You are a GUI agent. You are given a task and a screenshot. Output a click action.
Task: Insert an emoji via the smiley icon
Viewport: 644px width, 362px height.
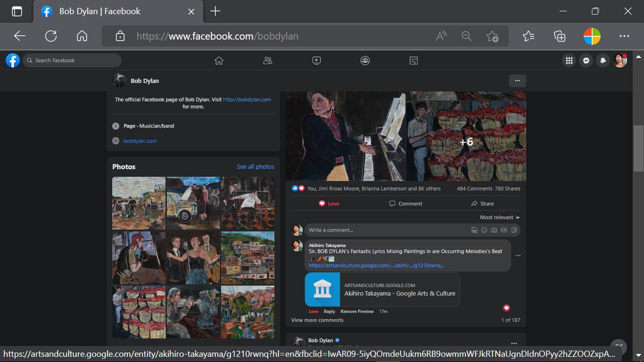[x=484, y=230]
